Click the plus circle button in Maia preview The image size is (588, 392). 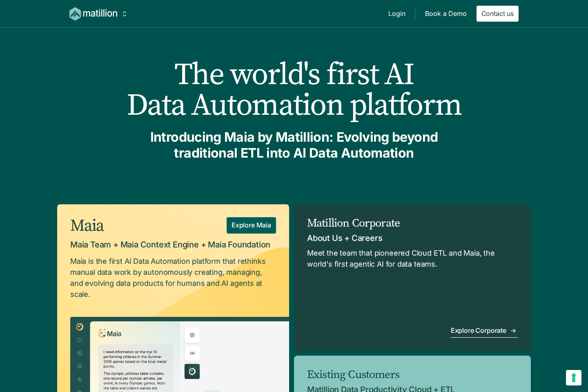(192, 335)
